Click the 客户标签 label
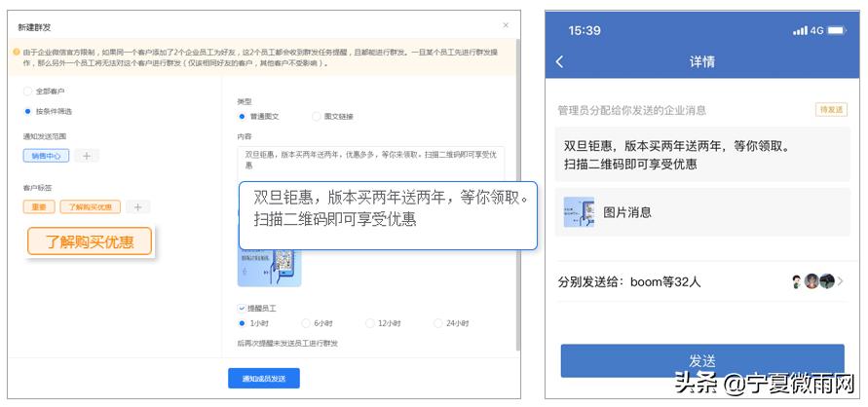 (37, 188)
